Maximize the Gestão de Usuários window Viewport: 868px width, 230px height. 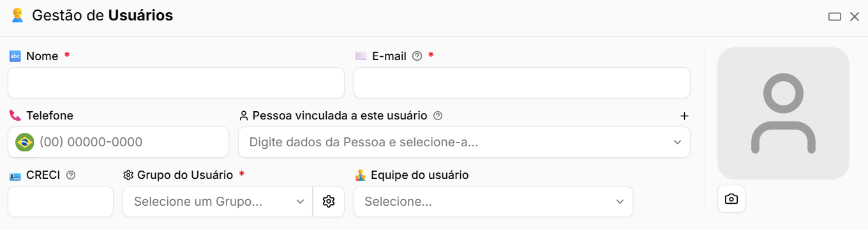[835, 17]
